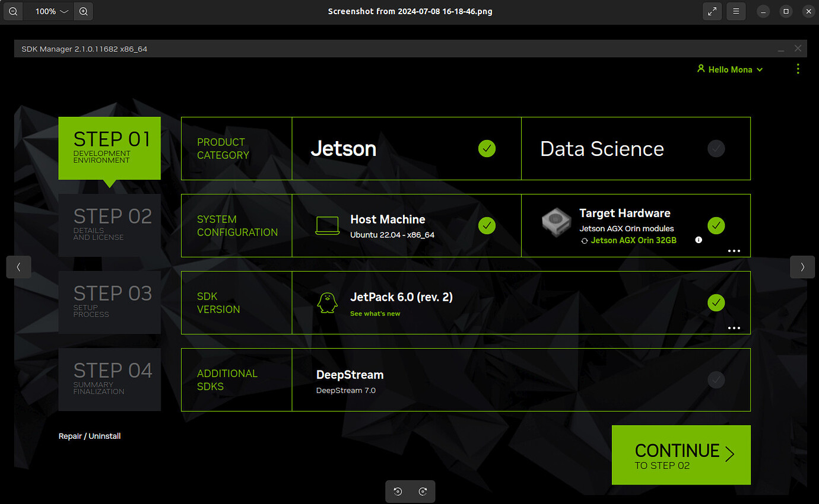Screen dimensions: 819x504
Task: Click the JetPack mascot icon
Action: click(x=328, y=302)
